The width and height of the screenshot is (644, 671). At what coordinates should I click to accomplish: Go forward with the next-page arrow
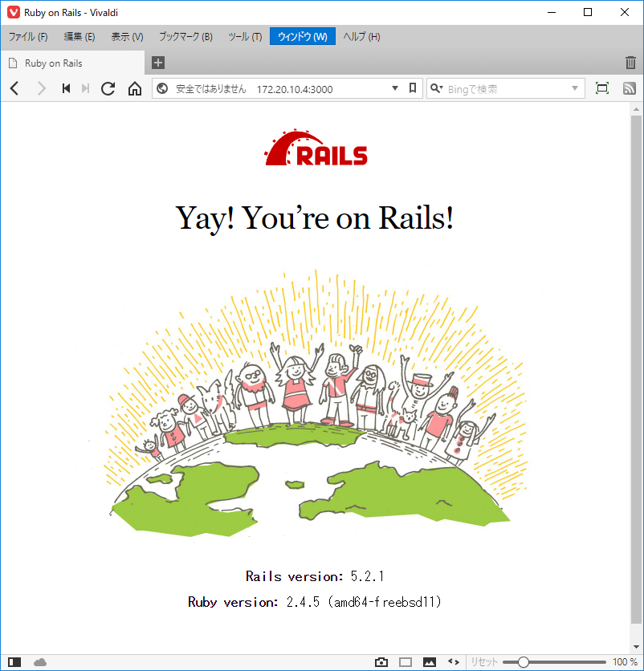point(41,88)
